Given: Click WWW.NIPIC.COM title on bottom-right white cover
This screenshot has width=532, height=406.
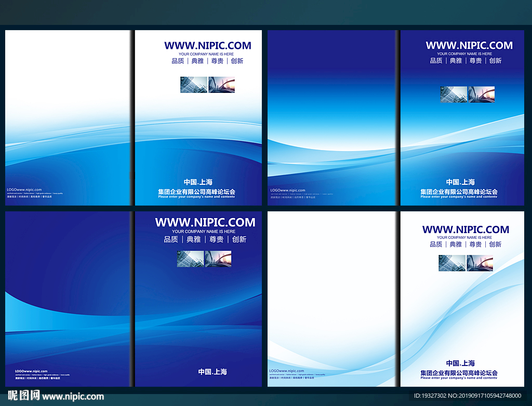Looking at the screenshot, I should (465, 229).
